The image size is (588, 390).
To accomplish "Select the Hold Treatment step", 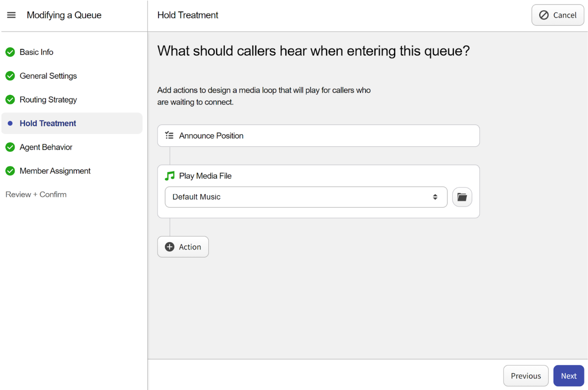I will (x=48, y=123).
